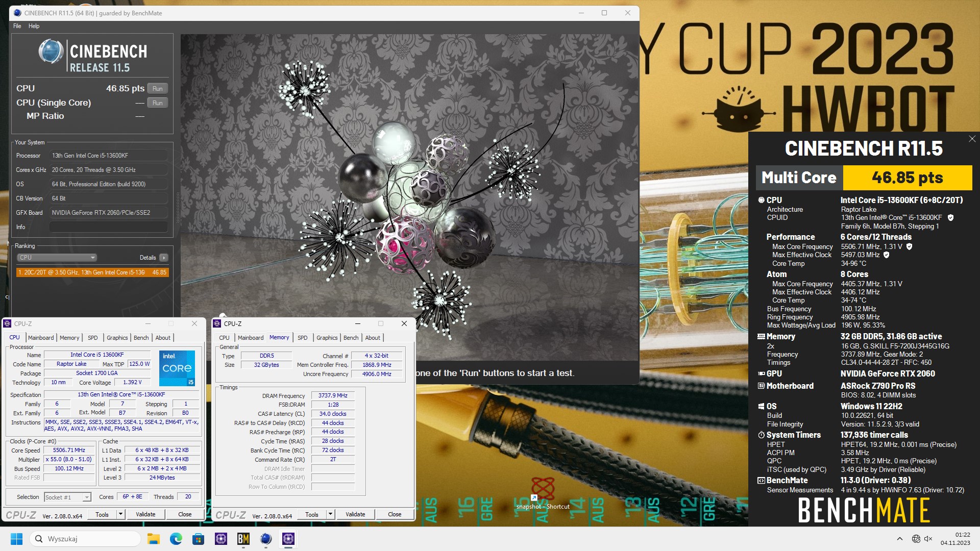Expand the Ranking CPU dropdown
The height and width of the screenshot is (551, 980).
click(56, 258)
